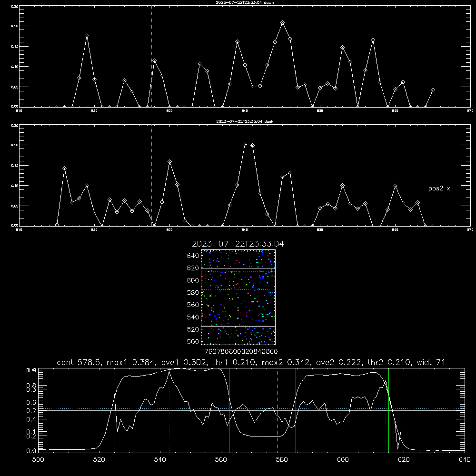Click the x-axis label 580 of bottom plot
Screen dimensions: 476x476
point(282,460)
